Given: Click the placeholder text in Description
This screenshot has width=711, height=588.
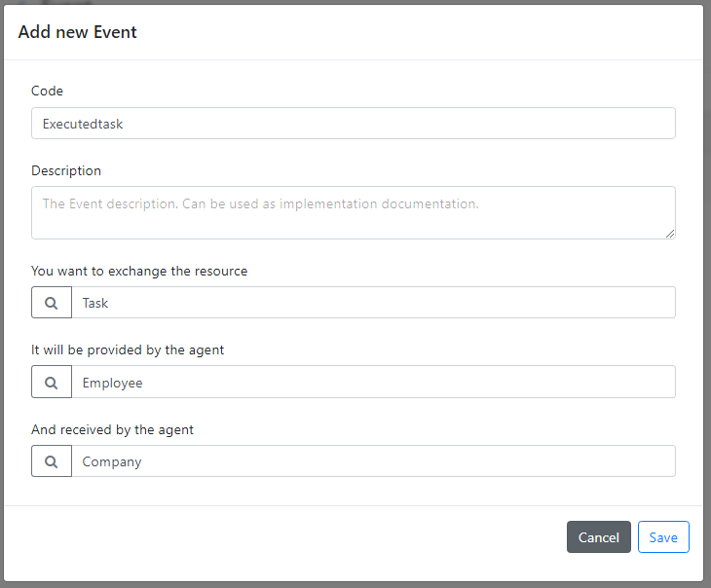Looking at the screenshot, I should click(x=261, y=204).
